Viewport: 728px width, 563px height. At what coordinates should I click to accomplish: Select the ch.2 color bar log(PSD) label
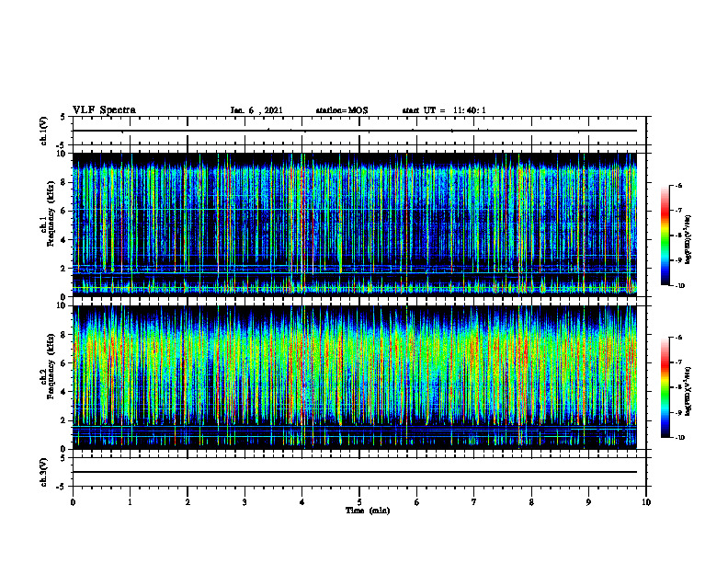(688, 391)
